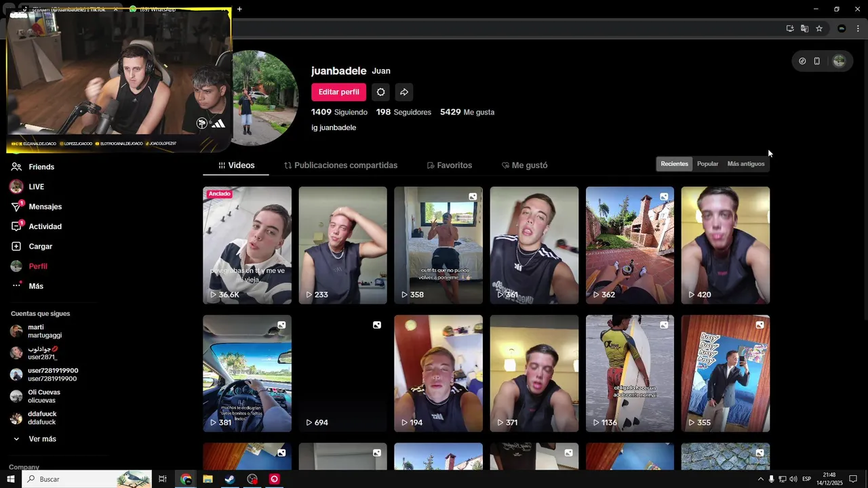
Task: Click the volume speaker tray icon
Action: click(x=793, y=479)
